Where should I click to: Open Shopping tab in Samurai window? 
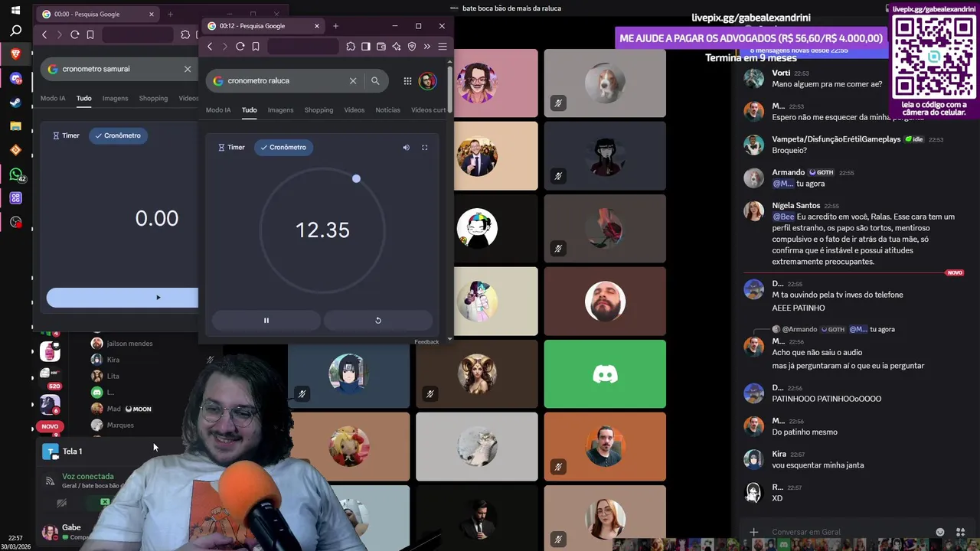pyautogui.click(x=153, y=99)
